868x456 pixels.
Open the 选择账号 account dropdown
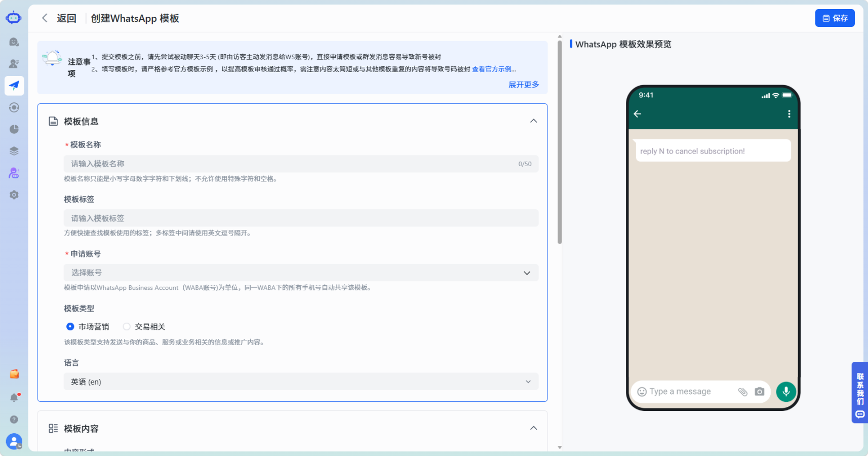(301, 273)
